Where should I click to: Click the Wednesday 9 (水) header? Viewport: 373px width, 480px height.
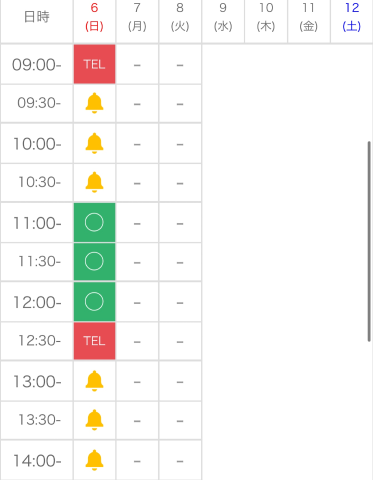[223, 17]
